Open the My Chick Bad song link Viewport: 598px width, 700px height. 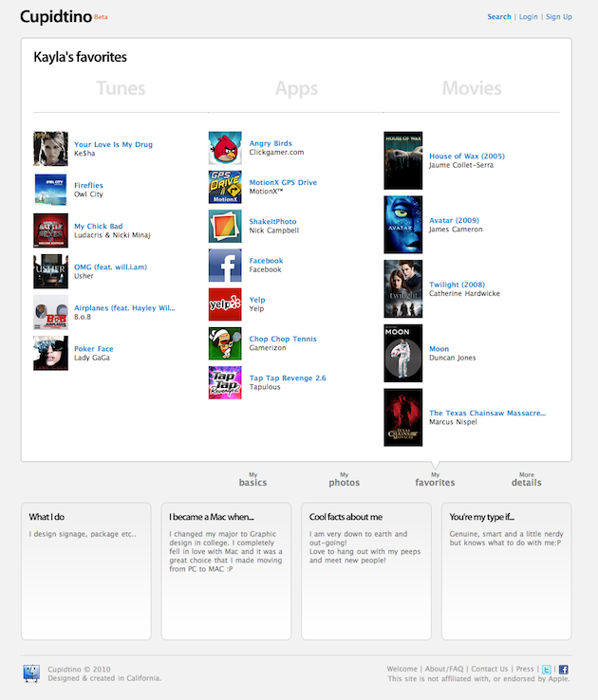tap(99, 226)
